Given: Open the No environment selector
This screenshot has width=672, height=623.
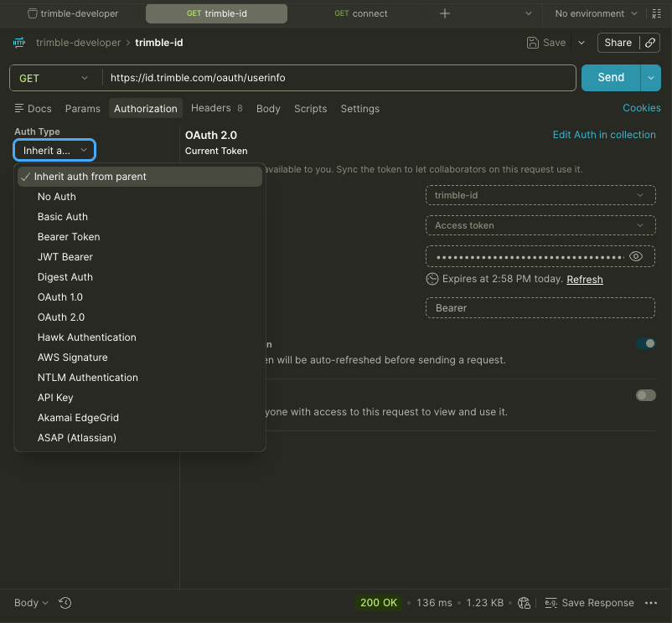Looking at the screenshot, I should point(596,13).
